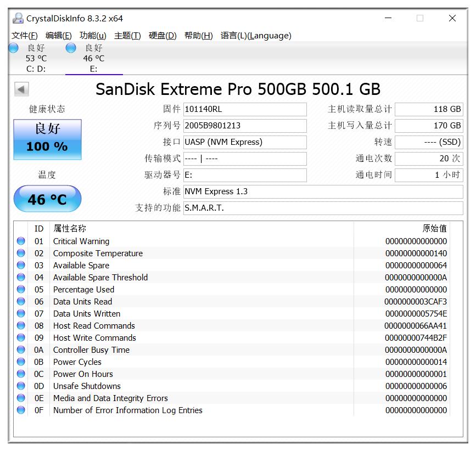Click the status dot for Number of Error Information Log Entries
The height and width of the screenshot is (451, 476).
[x=21, y=410]
